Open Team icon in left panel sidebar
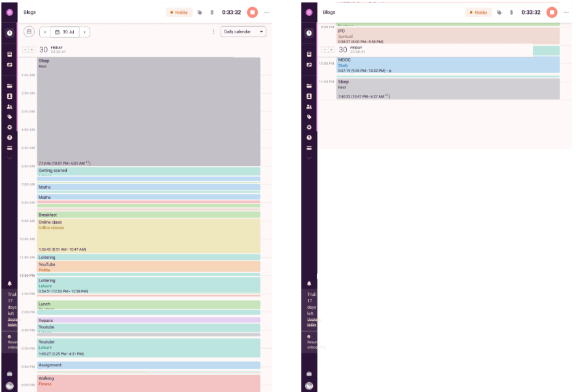The width and height of the screenshot is (576, 392). (x=10, y=107)
